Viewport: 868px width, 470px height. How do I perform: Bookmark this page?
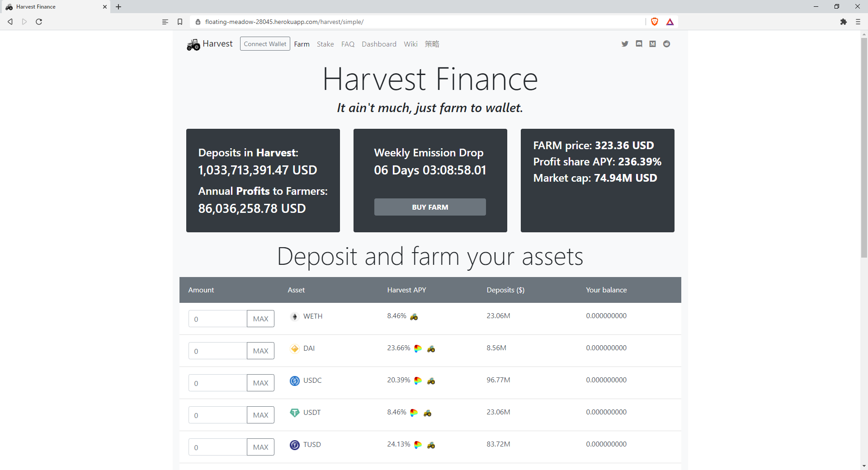click(180, 22)
